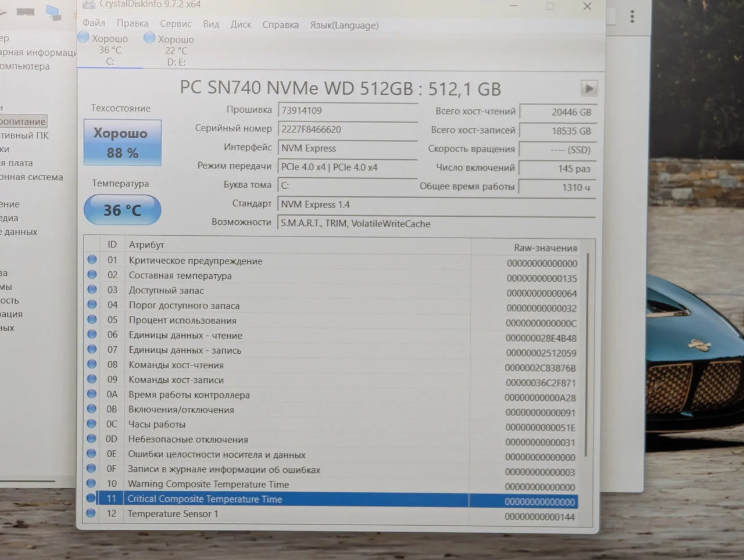Select the Critical Composite Temperature Time row
The width and height of the screenshot is (744, 560).
point(331,500)
